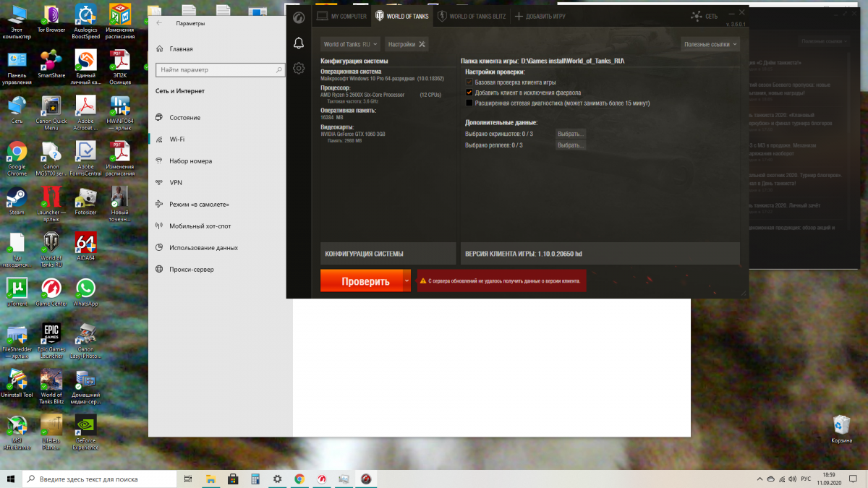Open MSI Afterburner desktop icon

click(17, 432)
